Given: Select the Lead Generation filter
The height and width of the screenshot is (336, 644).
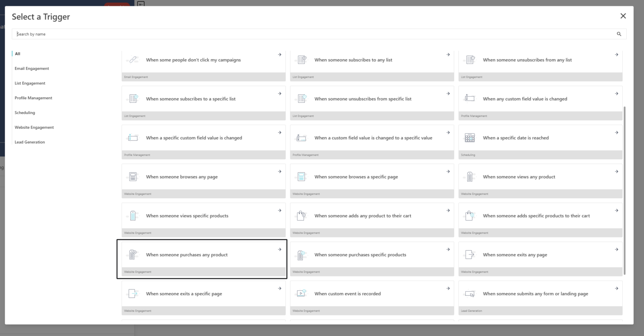Looking at the screenshot, I should [x=30, y=142].
